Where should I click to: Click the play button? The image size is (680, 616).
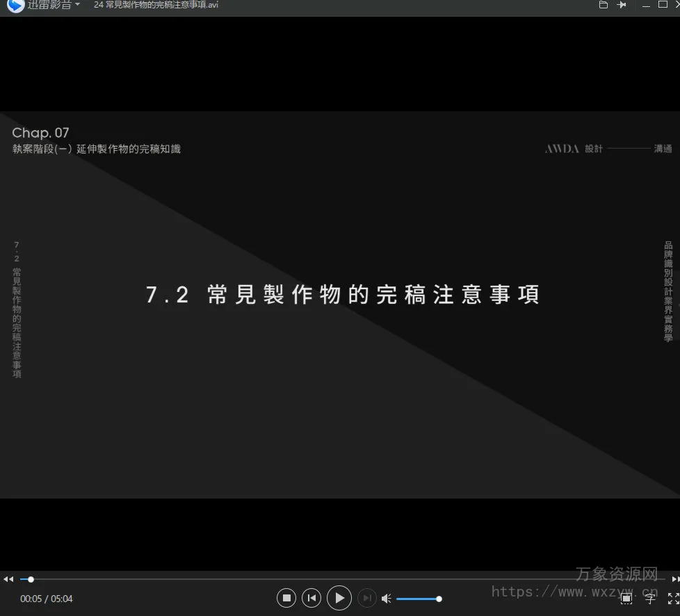(x=339, y=598)
